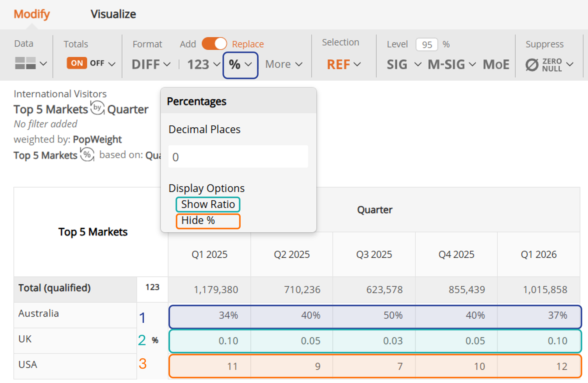Click the International Visitors dataset name
The height and width of the screenshot is (383, 588).
coord(60,94)
